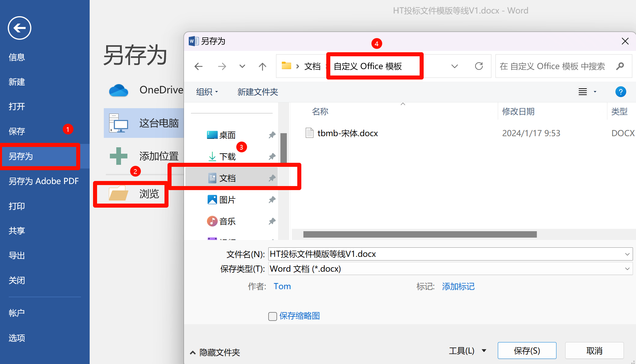Refresh the current folder view
Screen dimensions: 636x364
479,66
